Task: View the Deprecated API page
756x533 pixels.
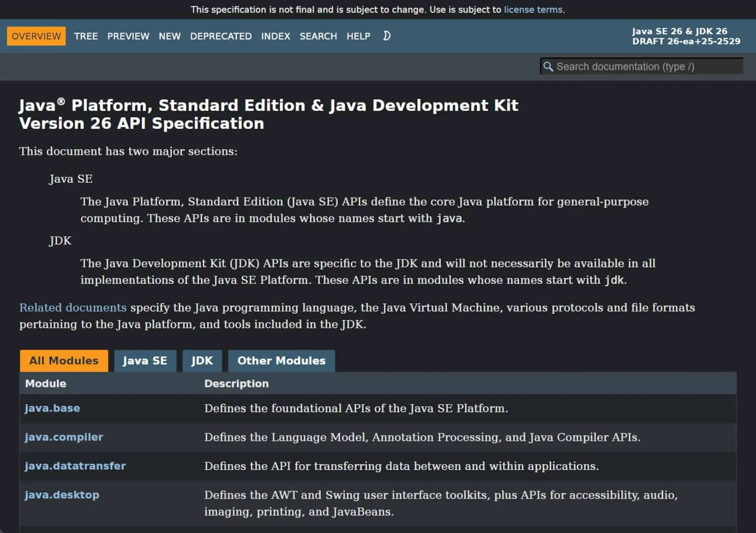Action: coord(221,36)
